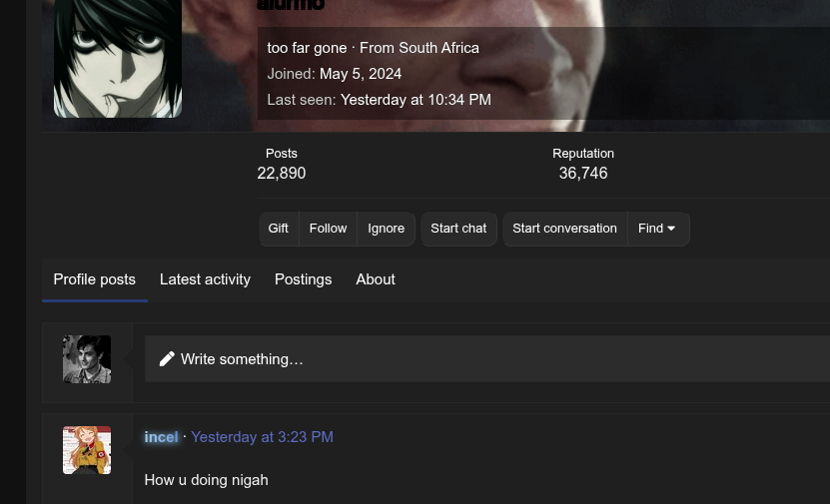
Task: Switch to the Latest activity tab
Action: [x=205, y=279]
